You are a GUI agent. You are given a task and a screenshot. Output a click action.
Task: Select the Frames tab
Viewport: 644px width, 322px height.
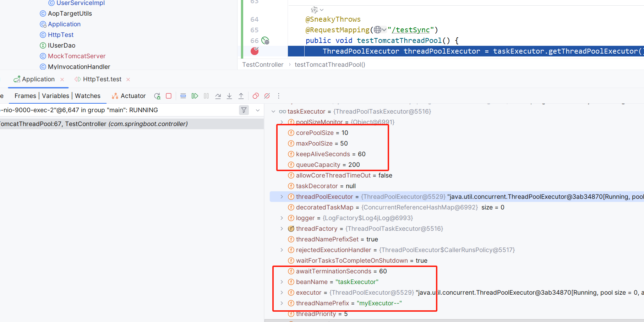point(25,96)
